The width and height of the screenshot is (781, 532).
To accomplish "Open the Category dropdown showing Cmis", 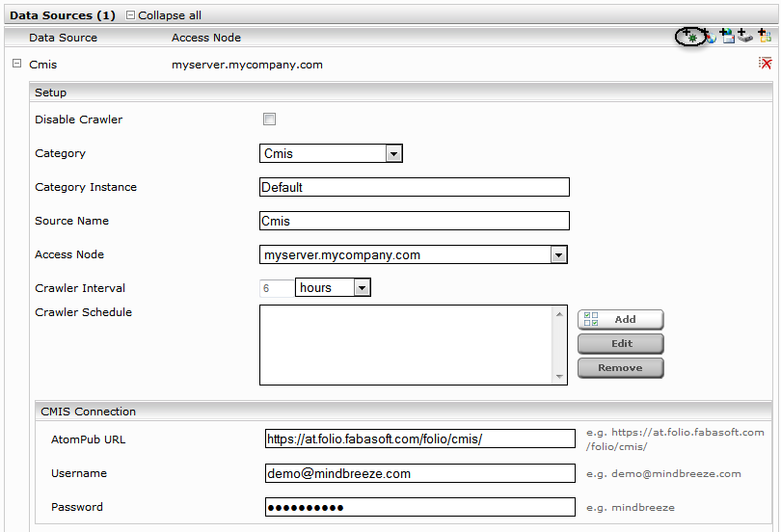I will [x=392, y=153].
